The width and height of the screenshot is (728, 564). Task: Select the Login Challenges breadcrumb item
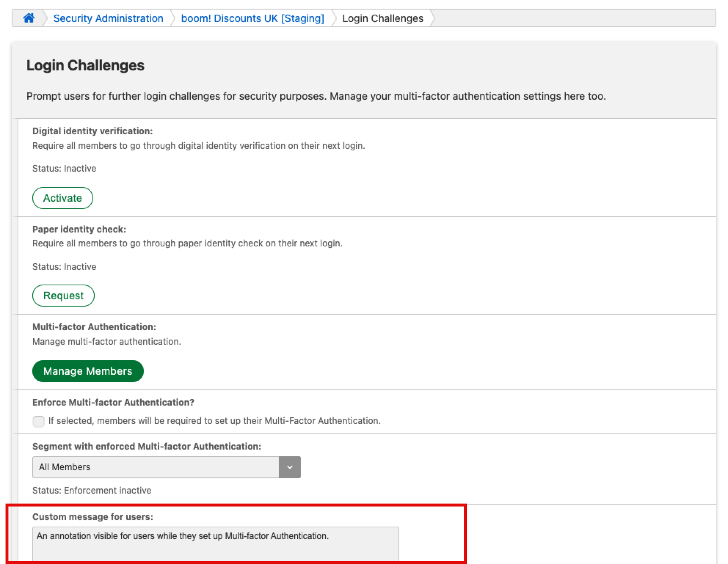point(382,18)
